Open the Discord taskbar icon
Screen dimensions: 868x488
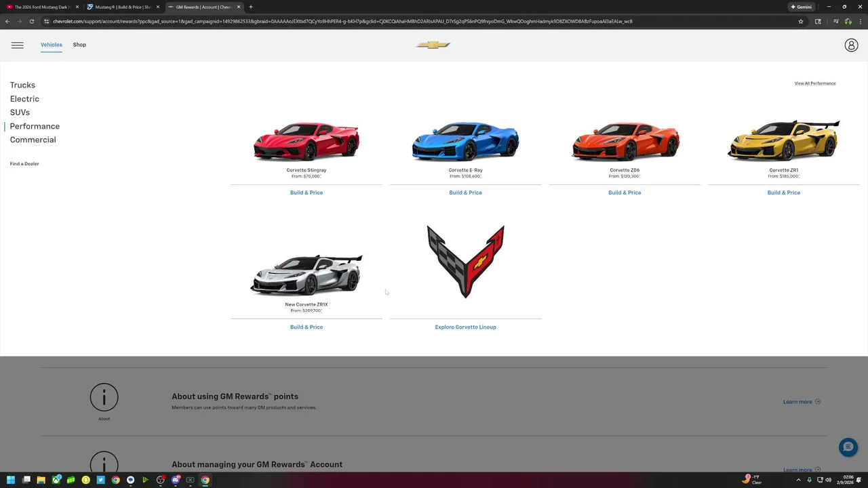(x=175, y=480)
